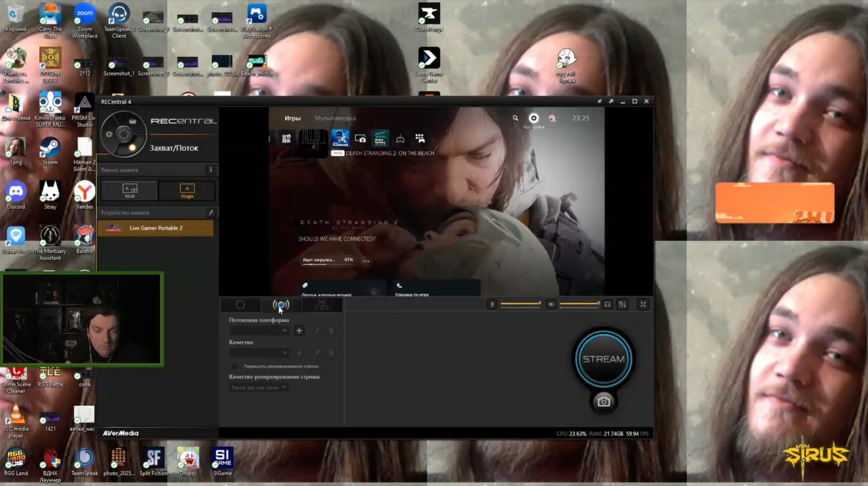This screenshot has width=868, height=486.
Task: Open the audio mixer settings icon
Action: click(622, 304)
